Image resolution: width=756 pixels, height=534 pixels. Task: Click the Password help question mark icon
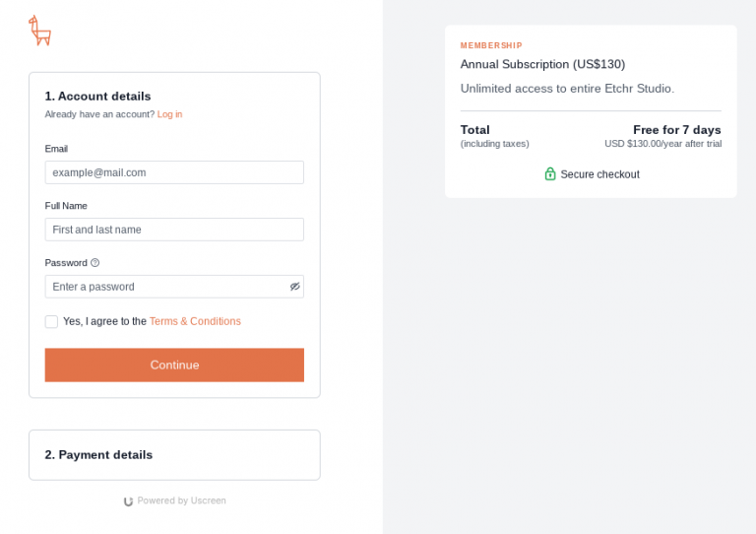95,263
